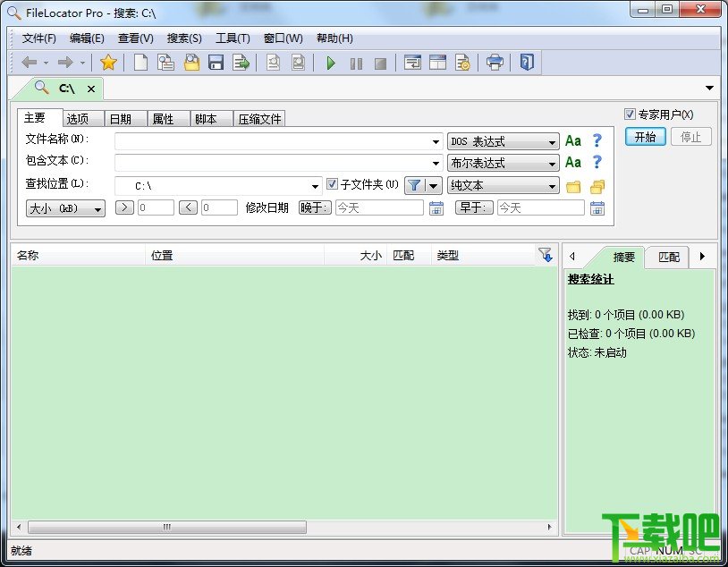Image resolution: width=728 pixels, height=567 pixels.
Task: Export results with green arrow icon
Action: 241,63
